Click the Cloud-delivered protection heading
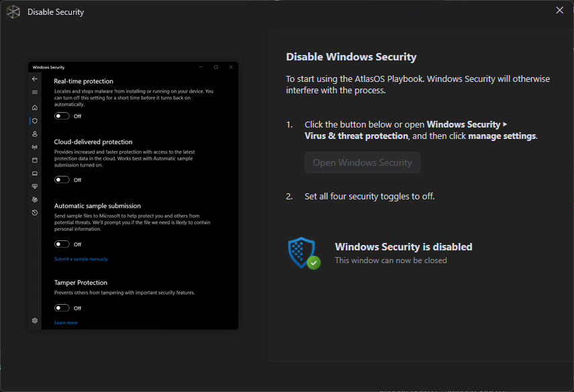 pyautogui.click(x=93, y=142)
